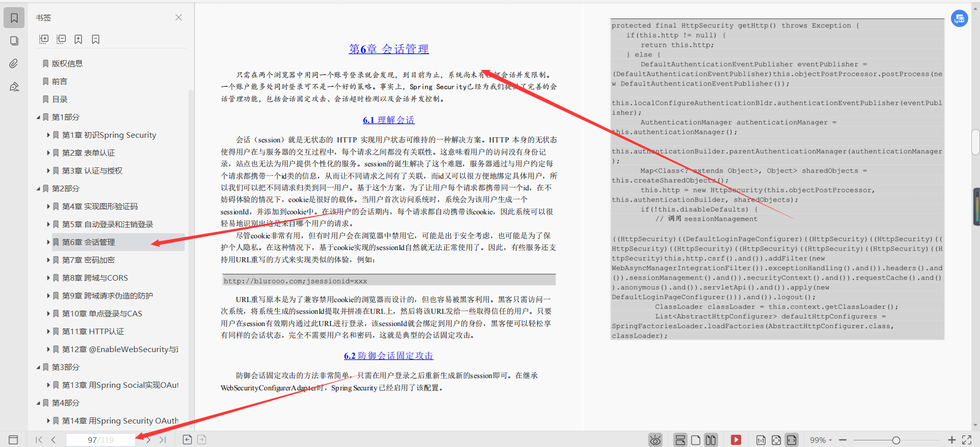Click the add bookmark icon
Image resolution: width=980 pixels, height=447 pixels.
coord(78,39)
